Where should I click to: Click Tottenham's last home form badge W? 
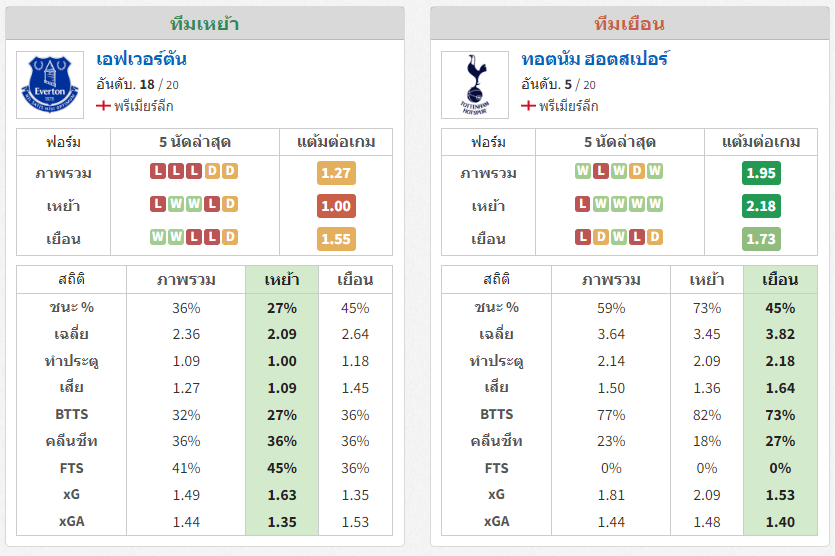pos(654,204)
